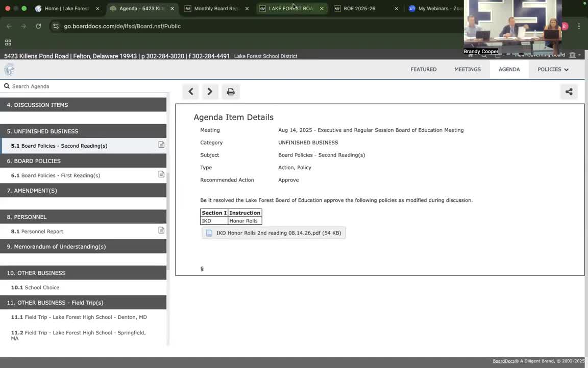Click the next agenda item arrow
The width and height of the screenshot is (588, 368).
click(x=210, y=91)
